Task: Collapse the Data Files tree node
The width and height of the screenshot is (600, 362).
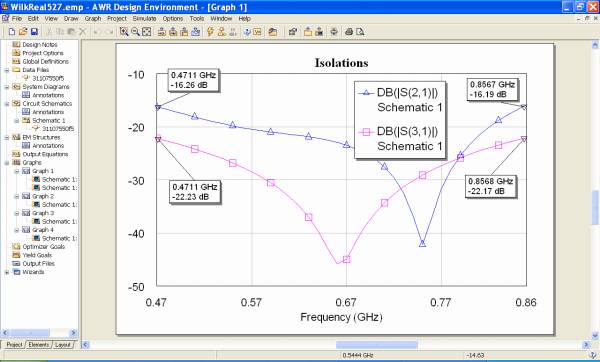Action: pyautogui.click(x=7, y=70)
